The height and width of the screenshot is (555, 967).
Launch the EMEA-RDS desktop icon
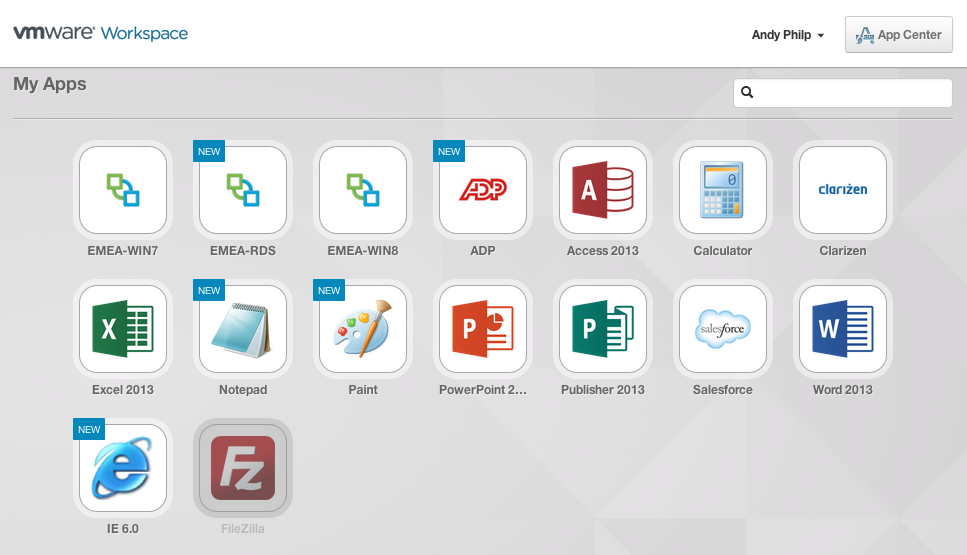[x=243, y=190]
